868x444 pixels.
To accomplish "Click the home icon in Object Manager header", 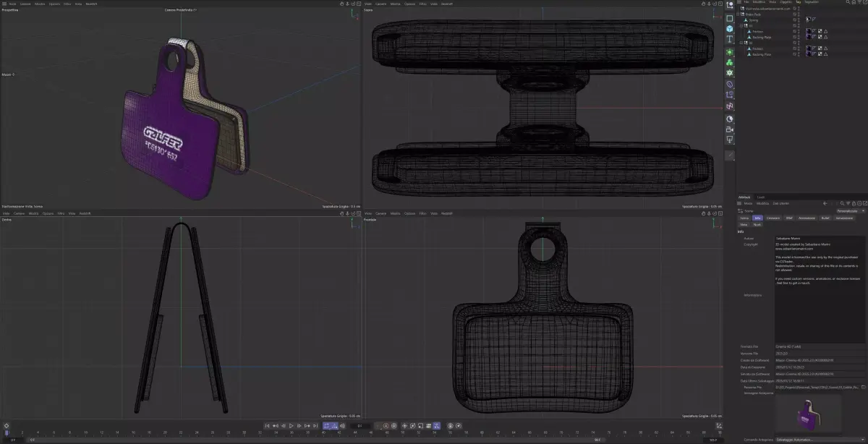I will click(854, 2).
